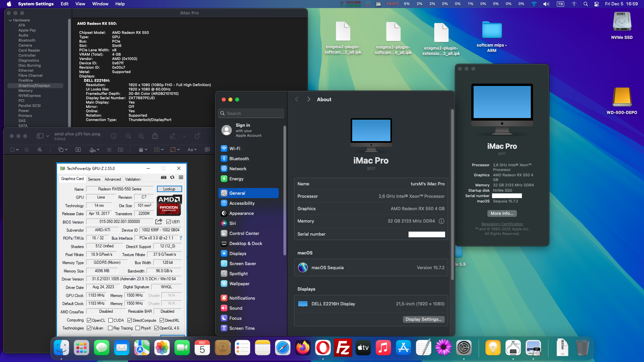Launch FileZilla from the Dock

point(343,348)
